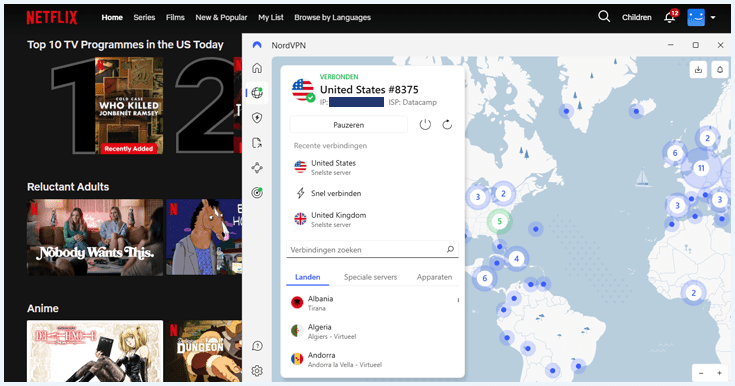Switch to the Speciale servers tab

[x=370, y=277]
